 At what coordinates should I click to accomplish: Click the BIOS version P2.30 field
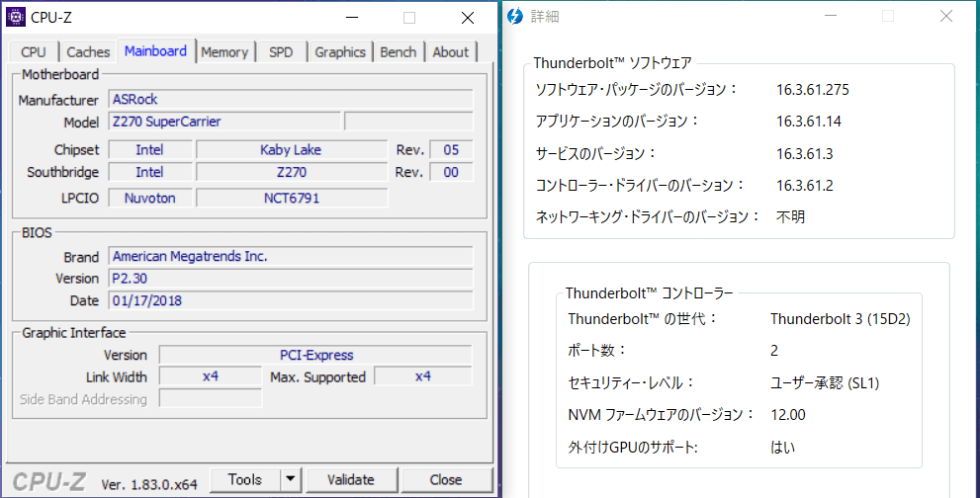(290, 279)
